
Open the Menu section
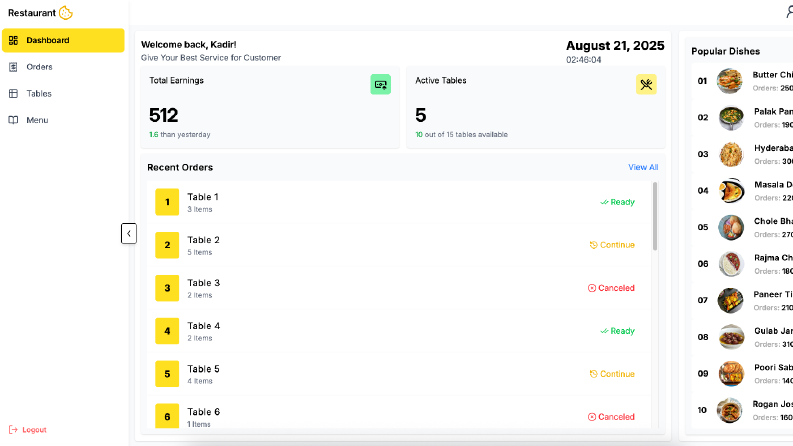[37, 120]
